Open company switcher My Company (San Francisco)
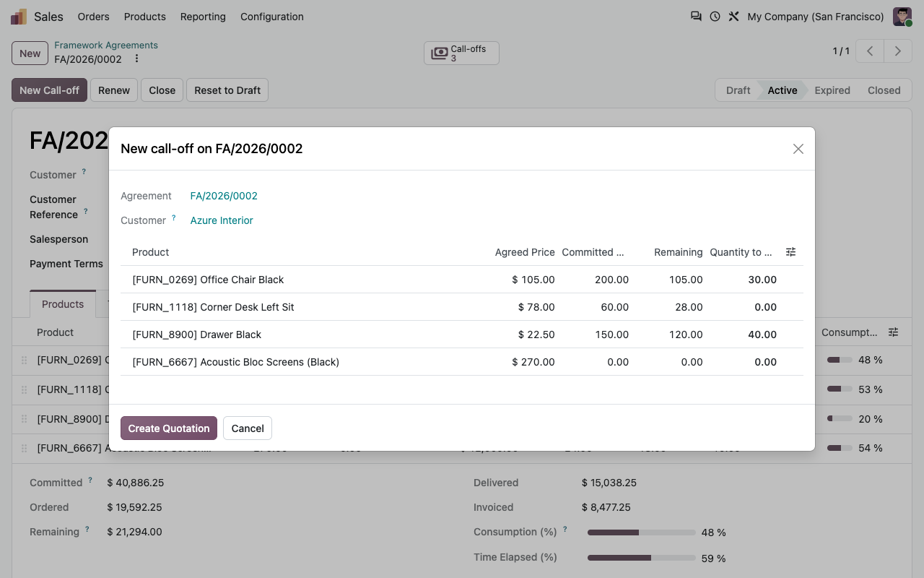 click(816, 17)
